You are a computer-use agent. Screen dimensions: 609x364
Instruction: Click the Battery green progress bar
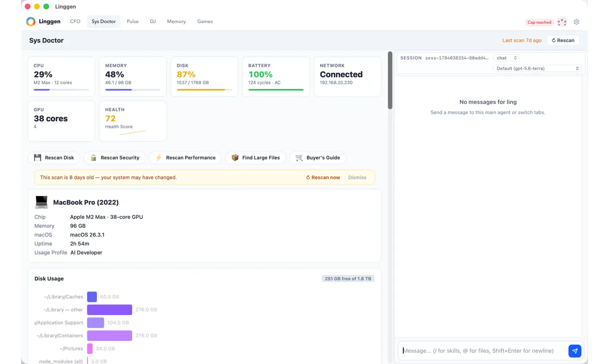coord(276,90)
